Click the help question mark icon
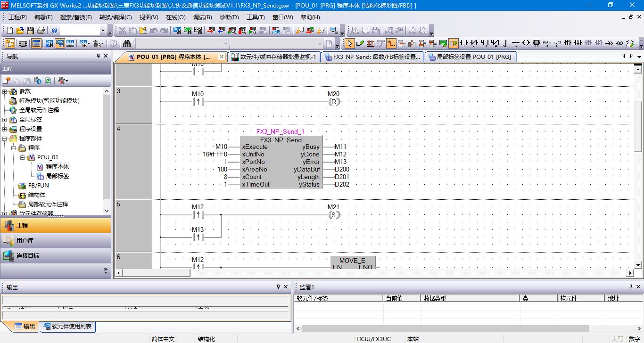This screenshot has height=343, width=644. point(54,31)
